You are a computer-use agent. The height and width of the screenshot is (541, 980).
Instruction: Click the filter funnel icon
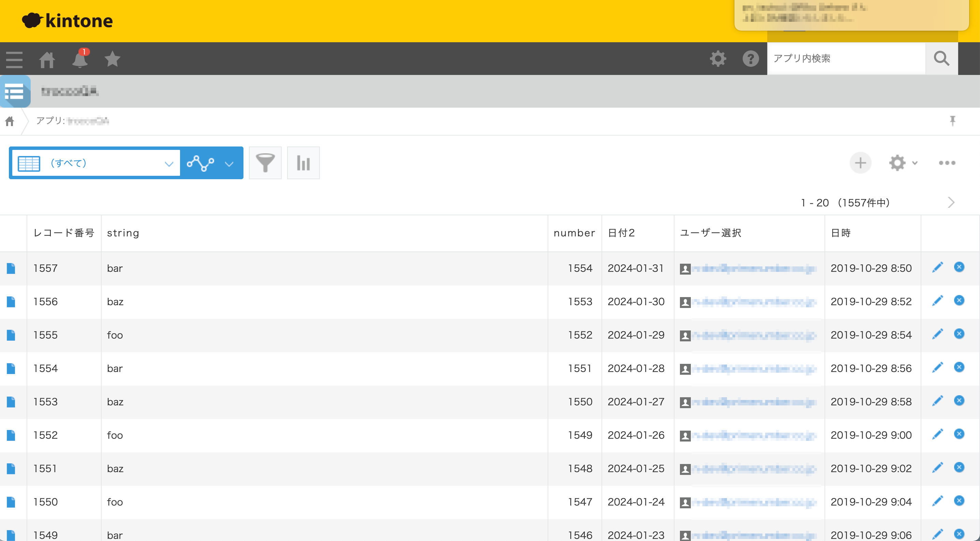pyautogui.click(x=265, y=163)
